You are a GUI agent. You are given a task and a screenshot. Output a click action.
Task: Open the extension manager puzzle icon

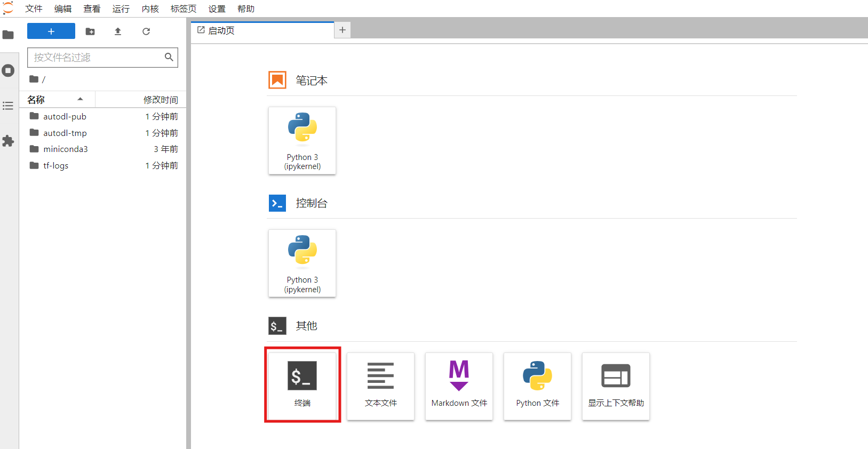tap(8, 141)
